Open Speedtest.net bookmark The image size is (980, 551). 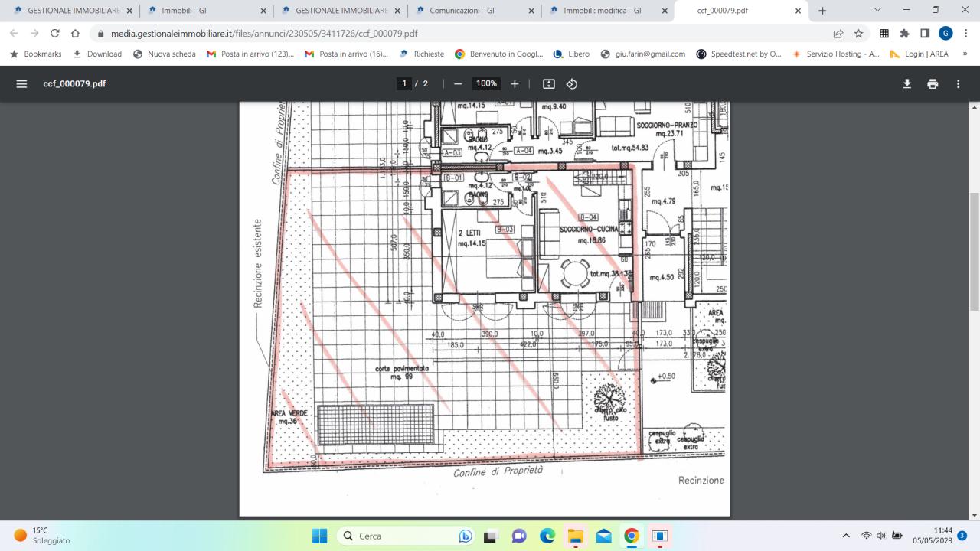739,54
